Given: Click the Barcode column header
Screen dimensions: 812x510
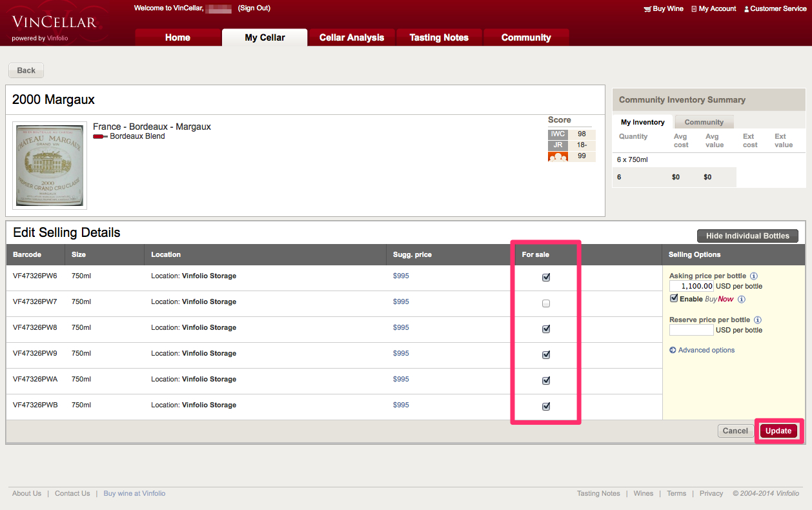Looking at the screenshot, I should tap(27, 254).
